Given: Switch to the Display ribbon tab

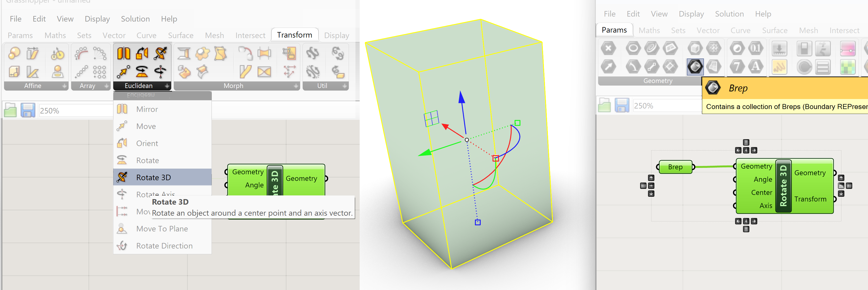Looking at the screenshot, I should point(336,35).
